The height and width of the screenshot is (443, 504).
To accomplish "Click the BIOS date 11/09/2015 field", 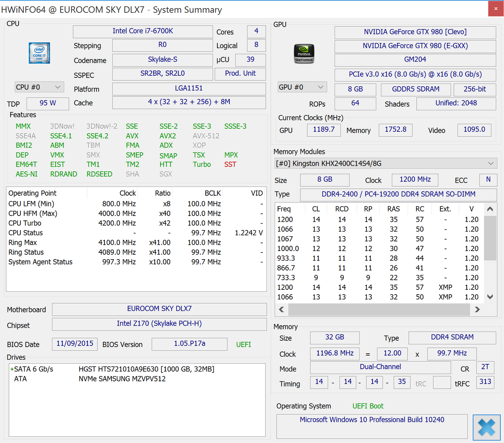I will tap(75, 344).
